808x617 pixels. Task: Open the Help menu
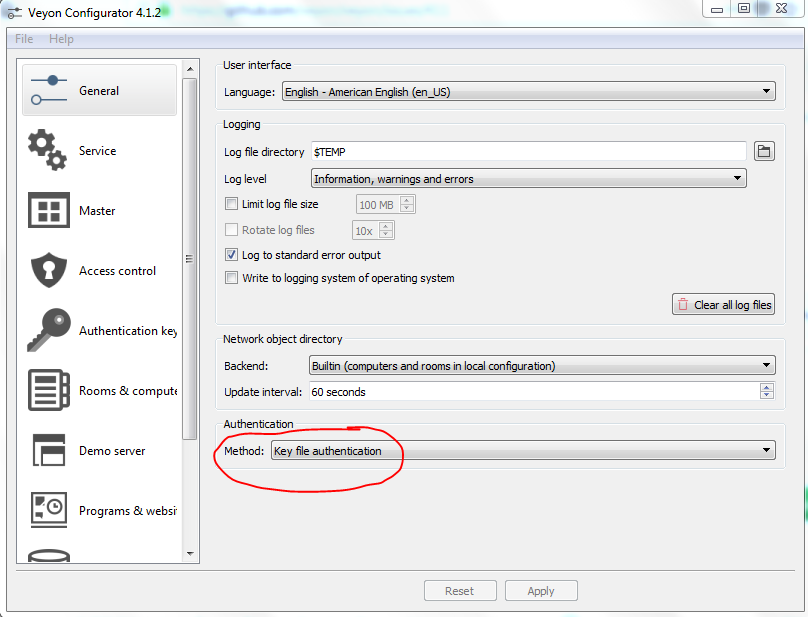(61, 38)
